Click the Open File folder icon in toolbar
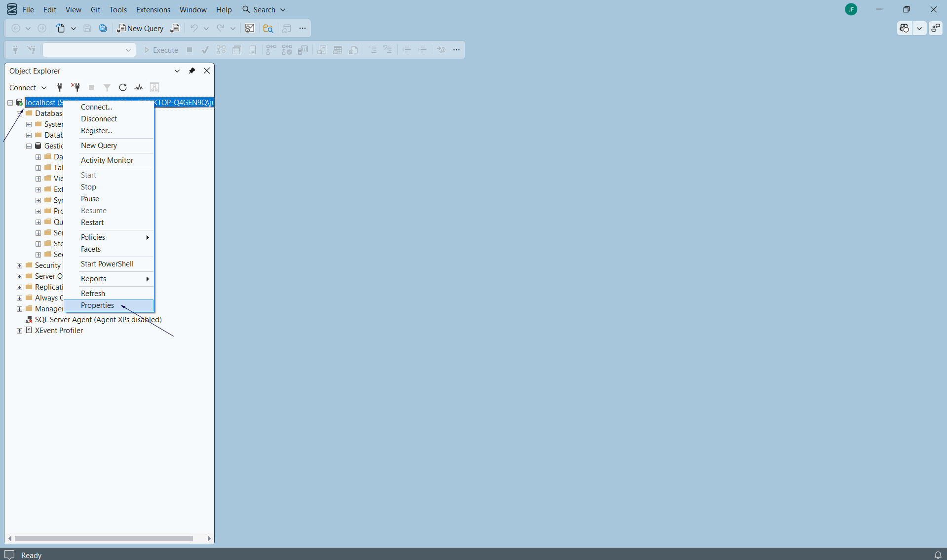This screenshot has height=560, width=947. coord(268,28)
